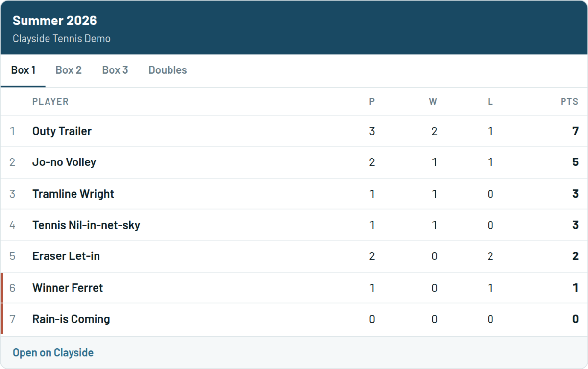This screenshot has width=588, height=369.
Task: Click Outy Trailer's played count 3
Action: [372, 131]
